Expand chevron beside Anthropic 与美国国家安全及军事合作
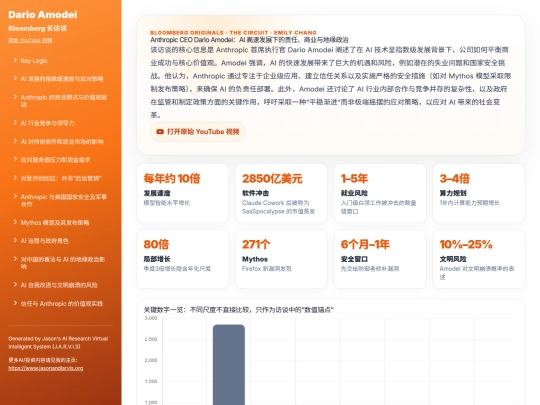The height and width of the screenshot is (405, 540). [15, 196]
